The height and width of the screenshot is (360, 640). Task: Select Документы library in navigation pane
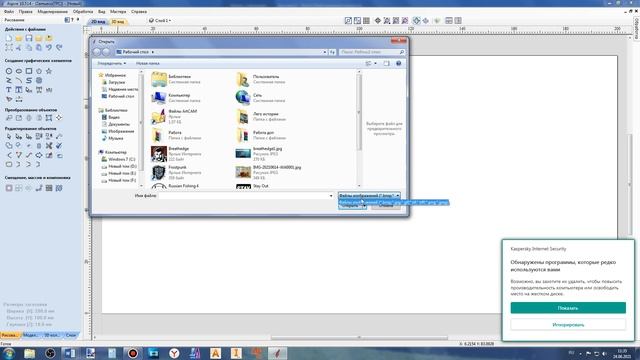(116, 124)
